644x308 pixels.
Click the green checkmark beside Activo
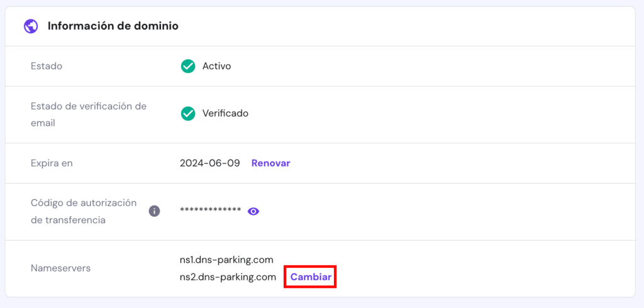pyautogui.click(x=187, y=66)
